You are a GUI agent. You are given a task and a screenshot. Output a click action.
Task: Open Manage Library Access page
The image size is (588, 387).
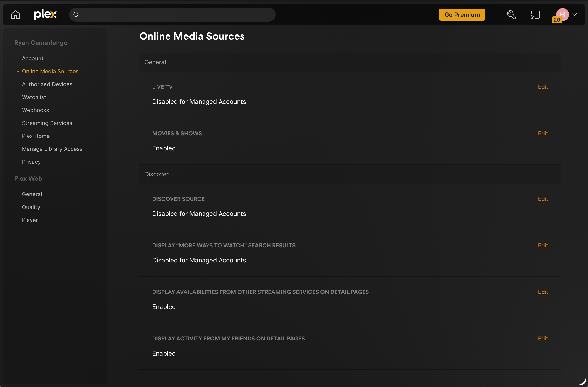click(x=52, y=149)
